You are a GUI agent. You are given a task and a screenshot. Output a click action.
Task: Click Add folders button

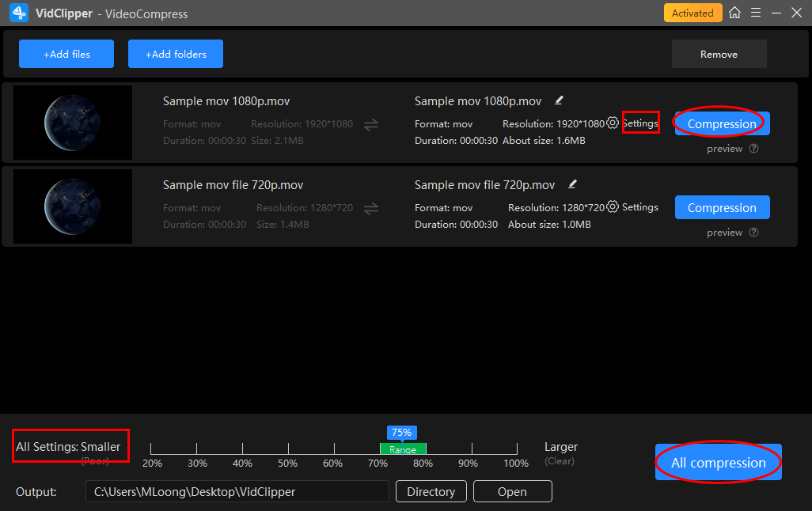176,54
